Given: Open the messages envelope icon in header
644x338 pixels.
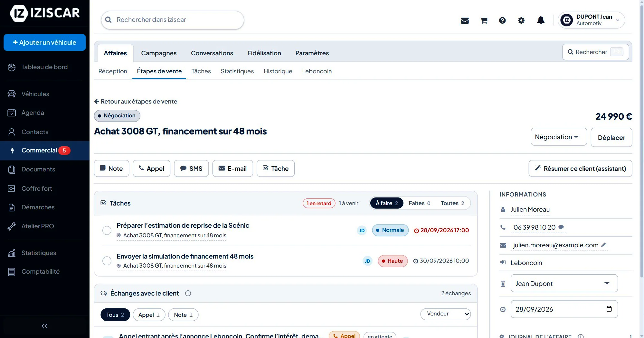Looking at the screenshot, I should pyautogui.click(x=465, y=21).
